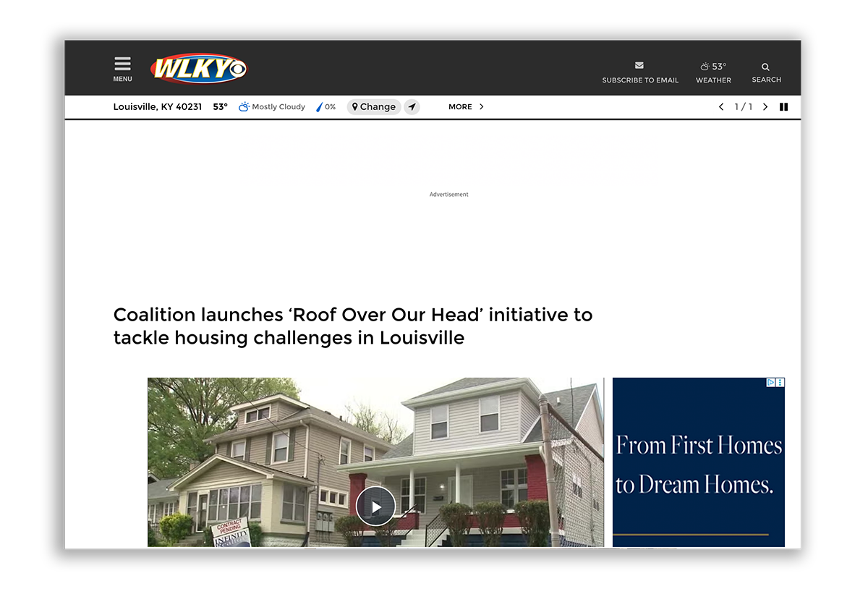
Task: Click the Louisville, KY 40231 location text
Action: coord(158,107)
